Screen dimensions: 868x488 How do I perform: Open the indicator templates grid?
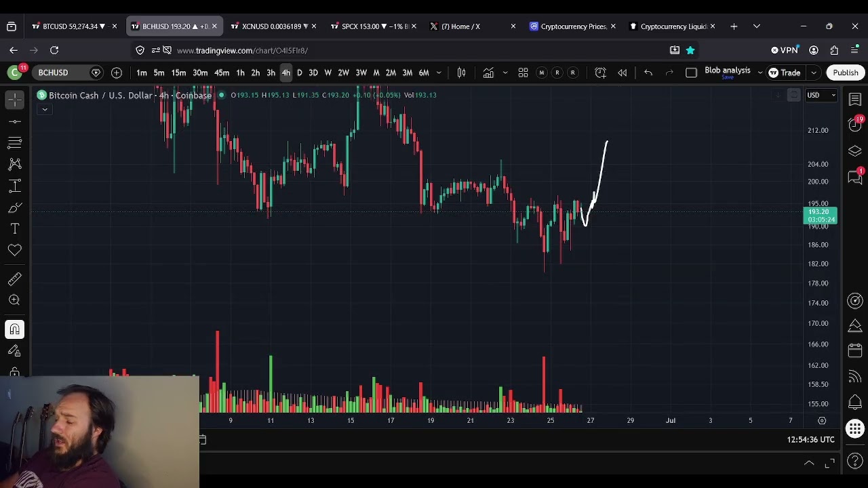[x=523, y=73]
